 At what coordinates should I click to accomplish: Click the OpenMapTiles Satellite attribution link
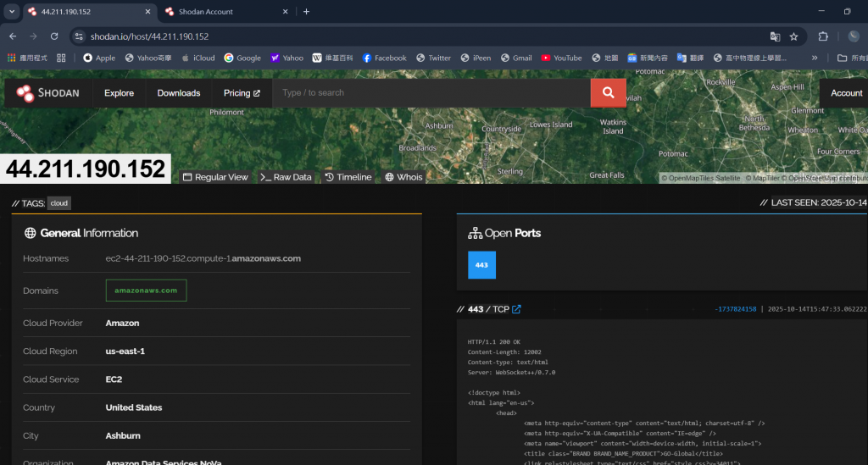tap(701, 178)
